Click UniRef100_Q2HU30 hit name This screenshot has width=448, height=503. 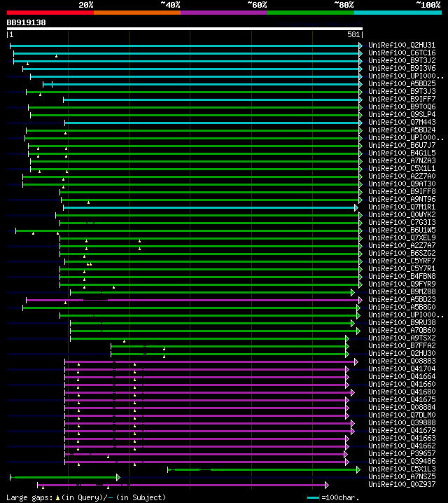(x=402, y=353)
